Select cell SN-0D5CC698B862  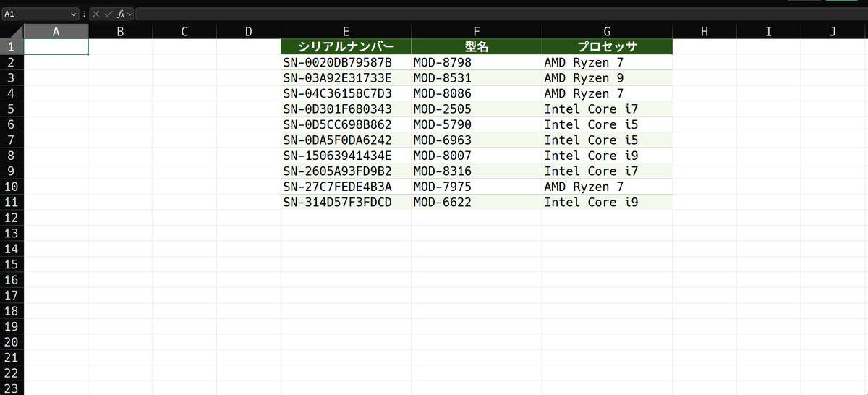tap(346, 124)
